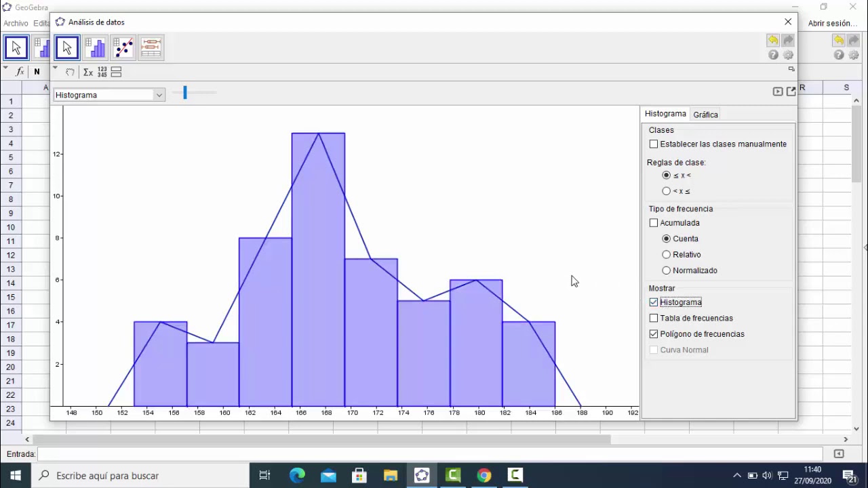
Task: Open the notification center icon
Action: click(850, 475)
